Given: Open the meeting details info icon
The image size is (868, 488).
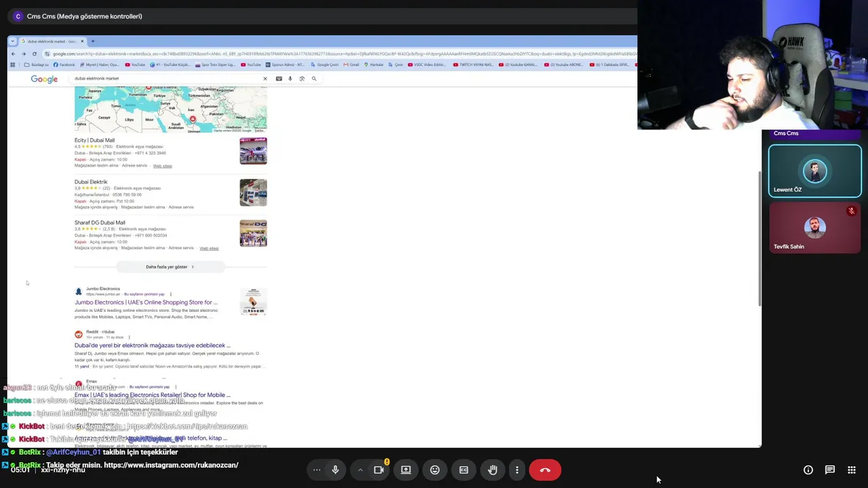Looking at the screenshot, I should [x=808, y=470].
